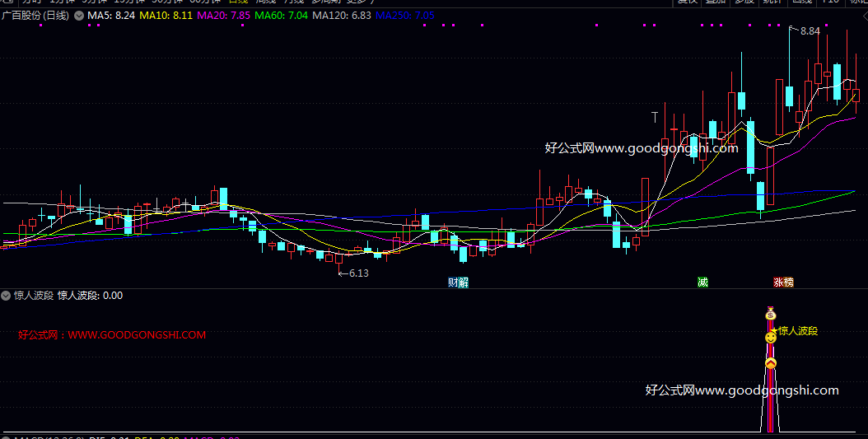Click the red 涨 marker badge
This screenshot has width=868, height=439.
[778, 283]
